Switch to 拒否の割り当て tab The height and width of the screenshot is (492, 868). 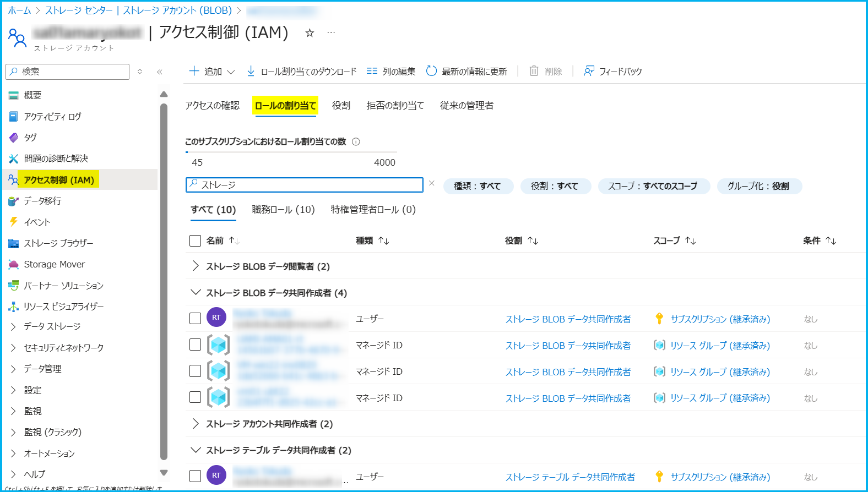coord(395,106)
